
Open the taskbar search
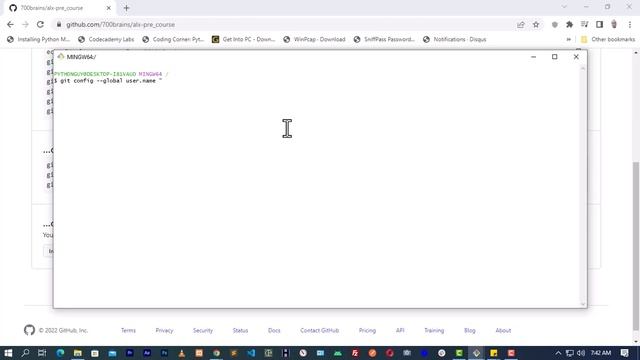click(x=25, y=353)
